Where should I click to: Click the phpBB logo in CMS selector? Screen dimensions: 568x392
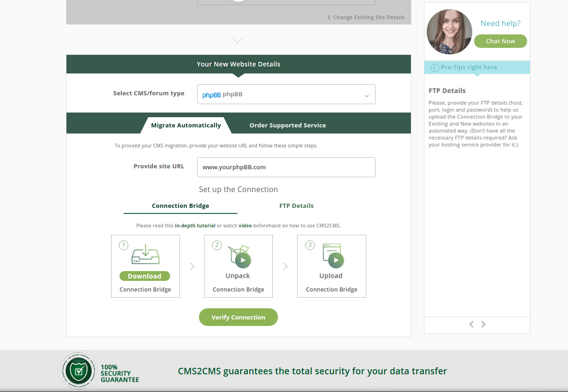pos(211,95)
